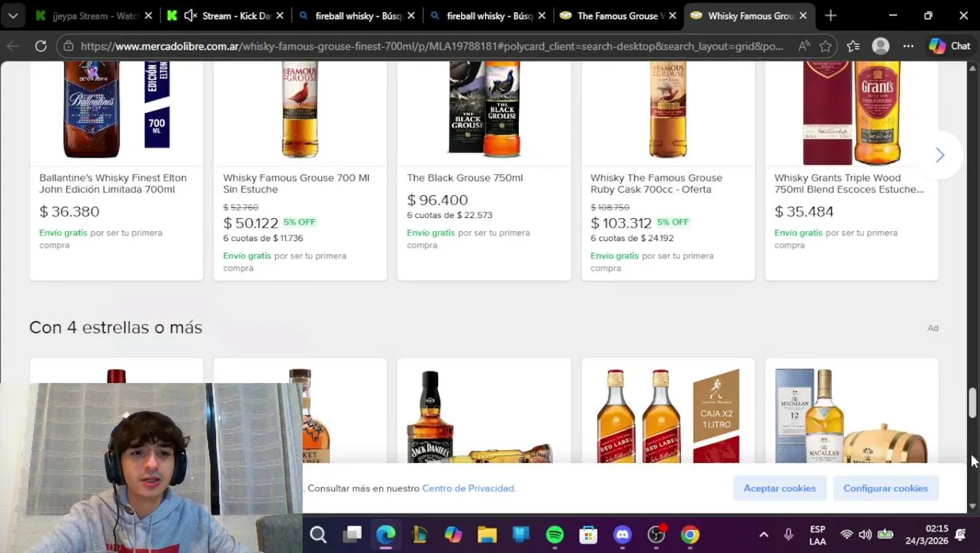Click the Macallan 12 barrel image
The height and width of the screenshot is (553, 980).
852,416
